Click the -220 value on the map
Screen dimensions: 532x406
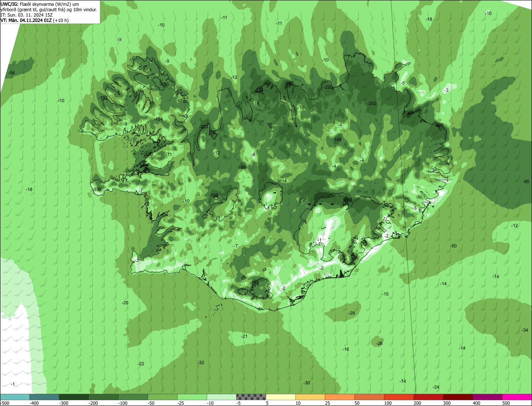click(328, 88)
